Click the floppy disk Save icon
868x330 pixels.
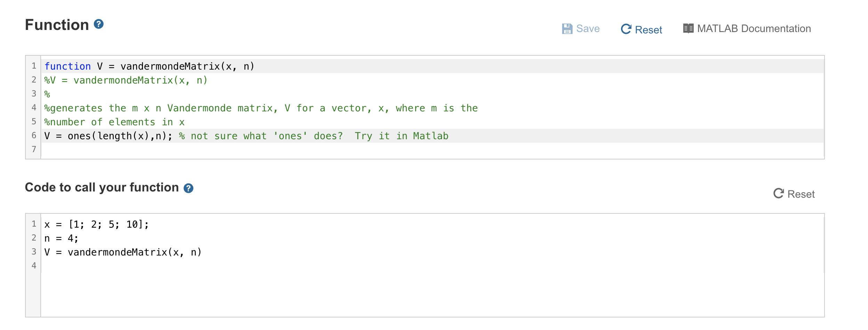pos(567,29)
